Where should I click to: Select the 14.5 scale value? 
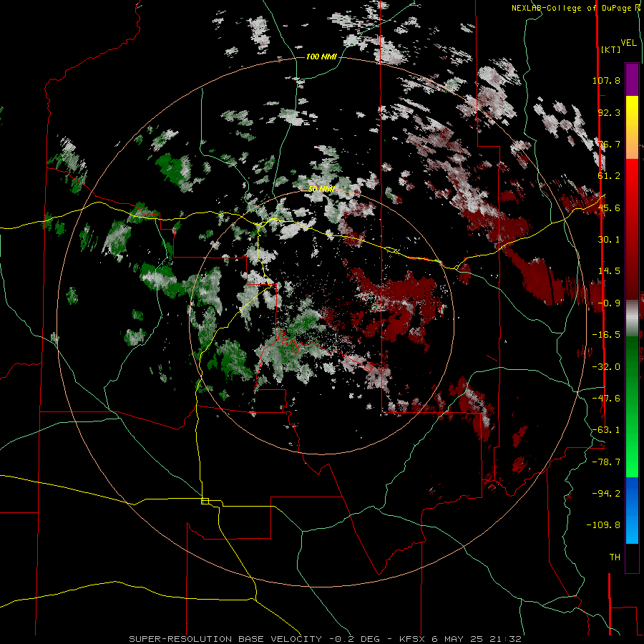(x=609, y=271)
